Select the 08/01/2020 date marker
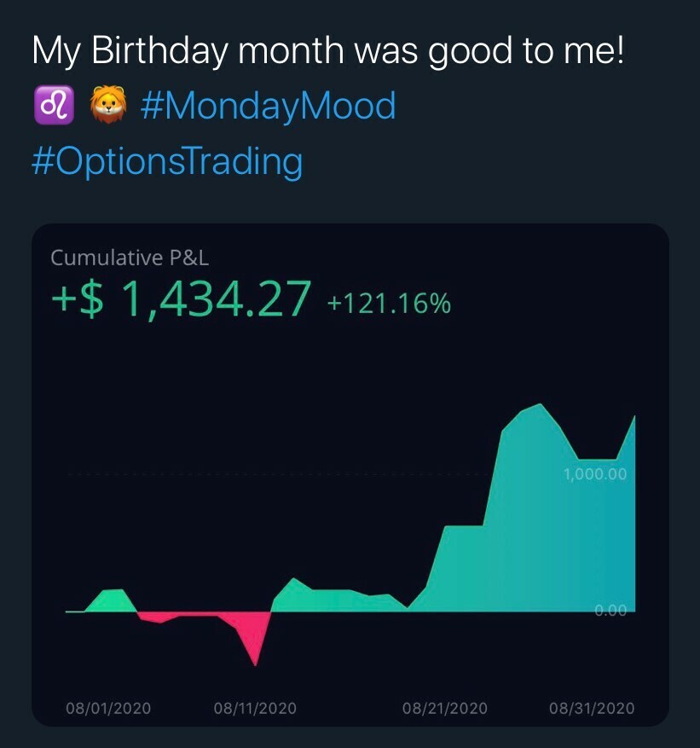Image resolution: width=700 pixels, height=748 pixels. pos(108,708)
